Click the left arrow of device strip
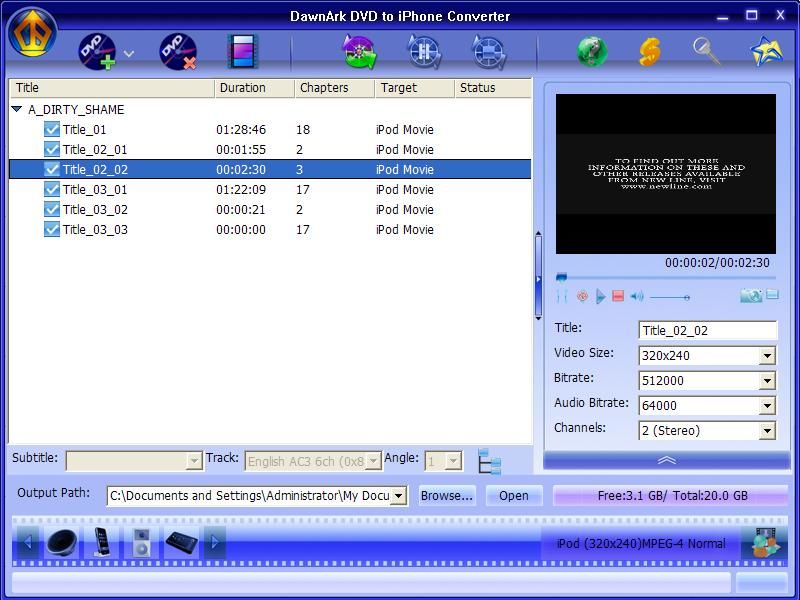 coord(28,541)
